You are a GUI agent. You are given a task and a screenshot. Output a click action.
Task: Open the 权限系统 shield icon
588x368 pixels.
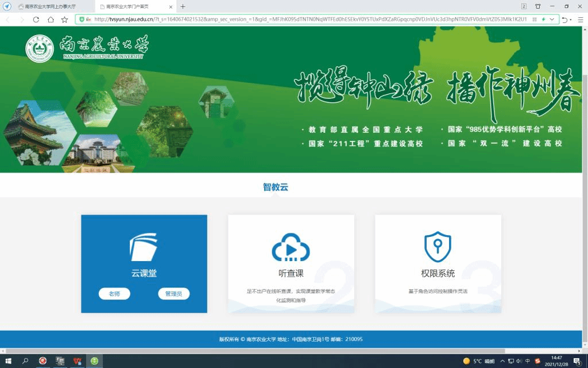coord(438,247)
